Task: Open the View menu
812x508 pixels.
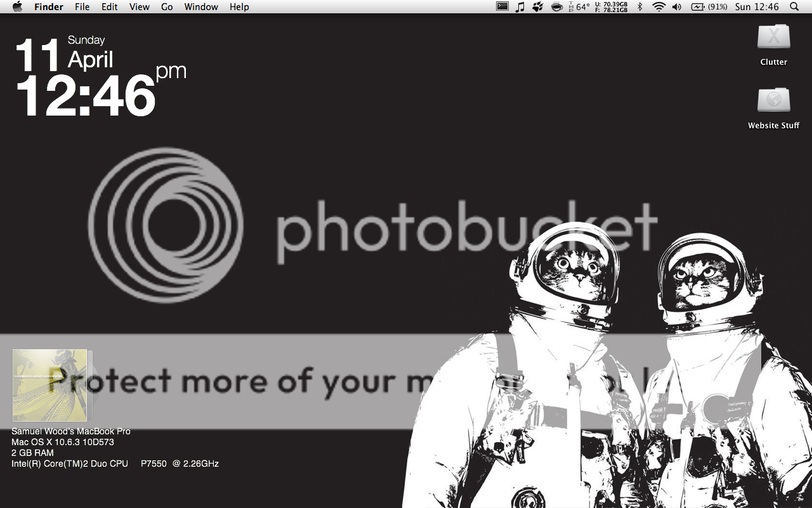Action: click(140, 7)
